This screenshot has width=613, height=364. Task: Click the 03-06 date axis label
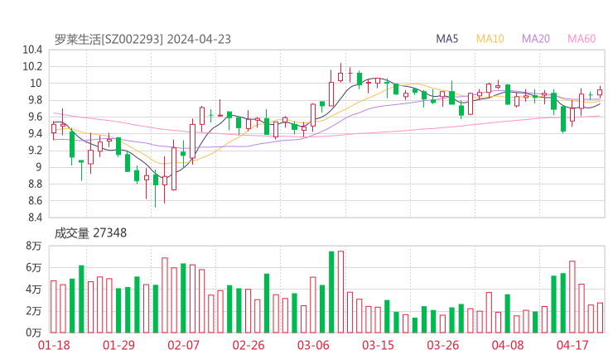pyautogui.click(x=313, y=345)
